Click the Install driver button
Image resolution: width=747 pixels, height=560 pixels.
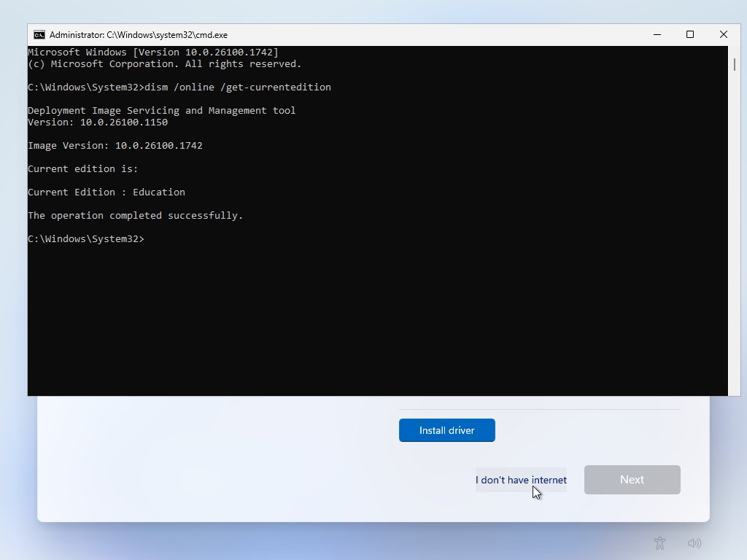447,430
